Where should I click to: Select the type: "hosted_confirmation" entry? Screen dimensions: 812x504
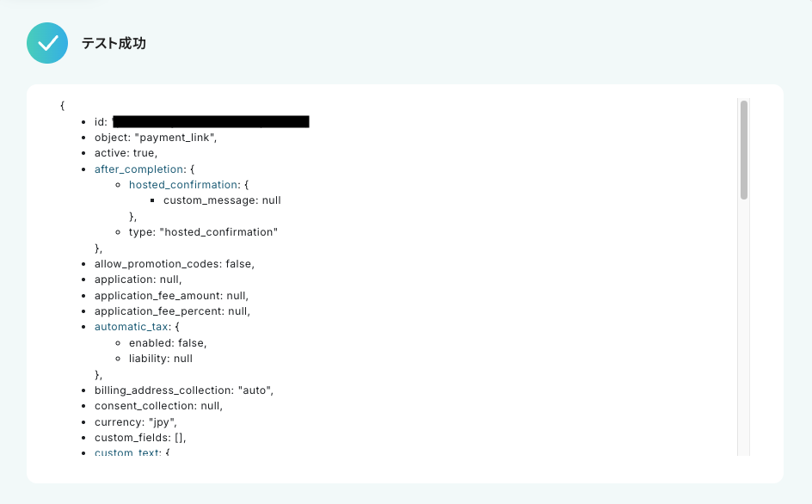tap(203, 232)
